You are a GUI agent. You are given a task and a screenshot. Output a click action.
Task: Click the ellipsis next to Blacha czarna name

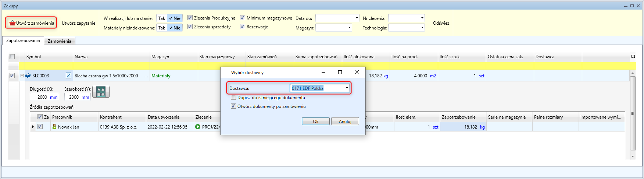pos(146,76)
